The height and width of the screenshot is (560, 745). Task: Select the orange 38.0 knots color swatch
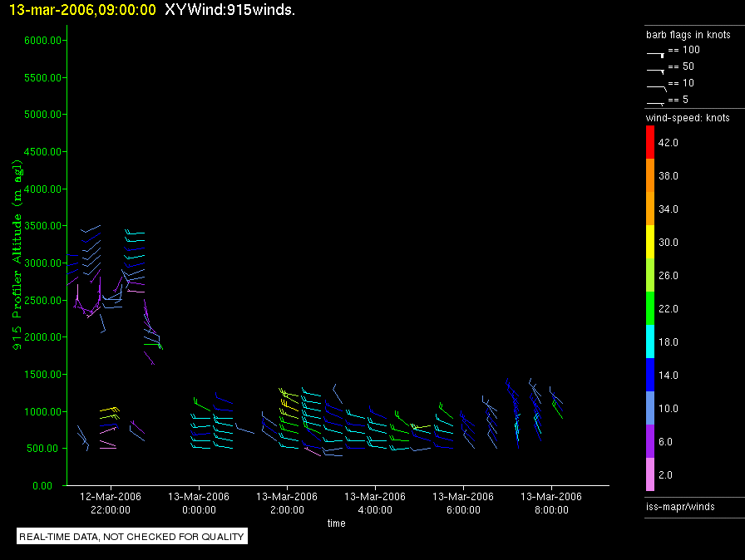[651, 176]
